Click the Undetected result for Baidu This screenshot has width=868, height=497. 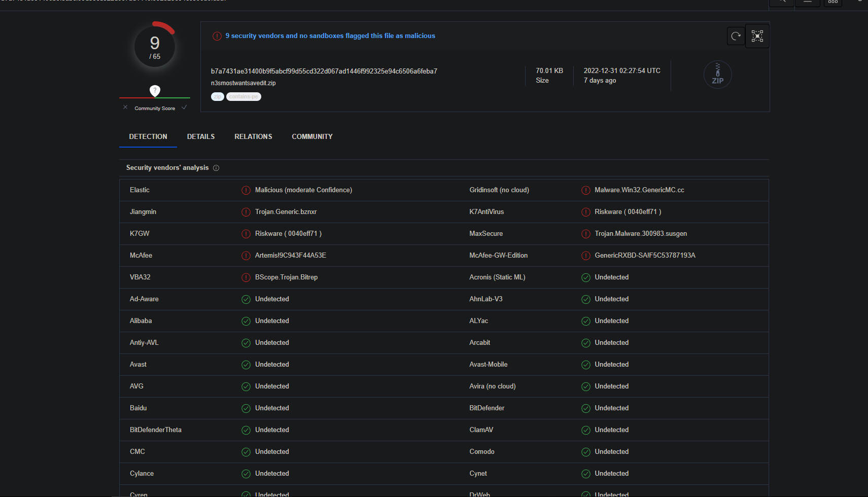click(x=272, y=408)
